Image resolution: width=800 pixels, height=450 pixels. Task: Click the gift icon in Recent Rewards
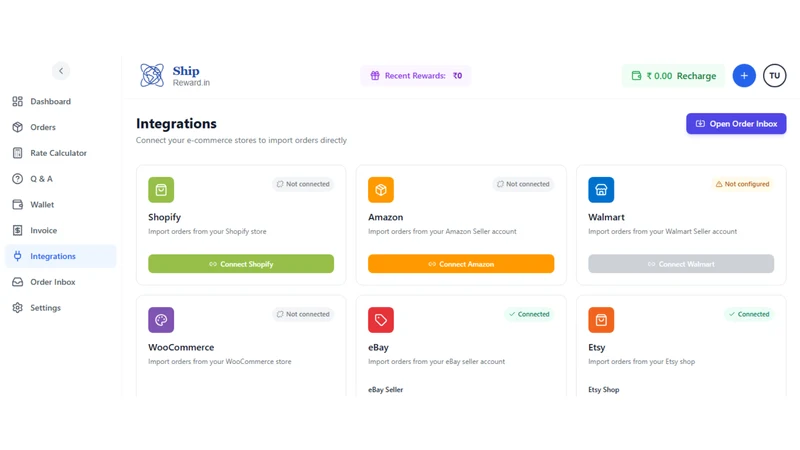tap(375, 76)
